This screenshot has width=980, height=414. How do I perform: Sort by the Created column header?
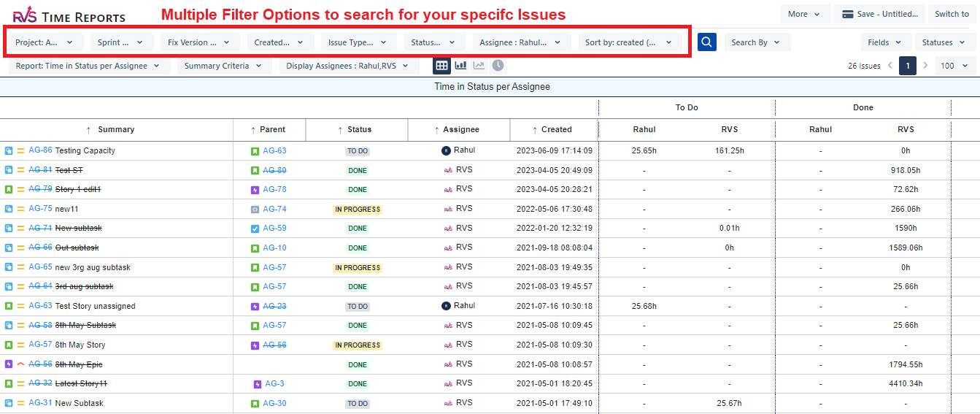pyautogui.click(x=556, y=129)
